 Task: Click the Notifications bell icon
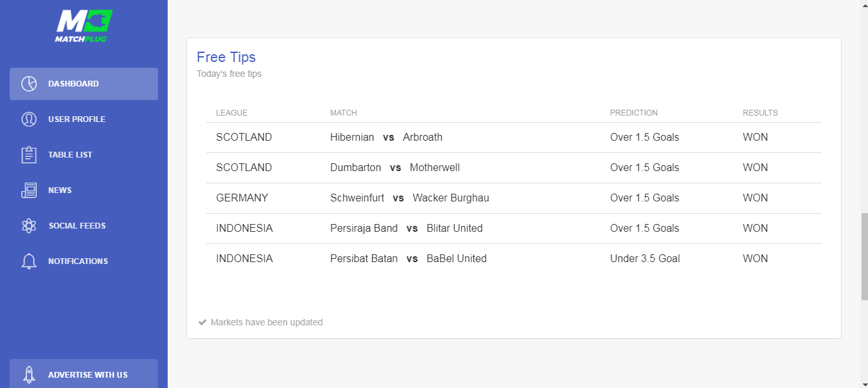(28, 261)
